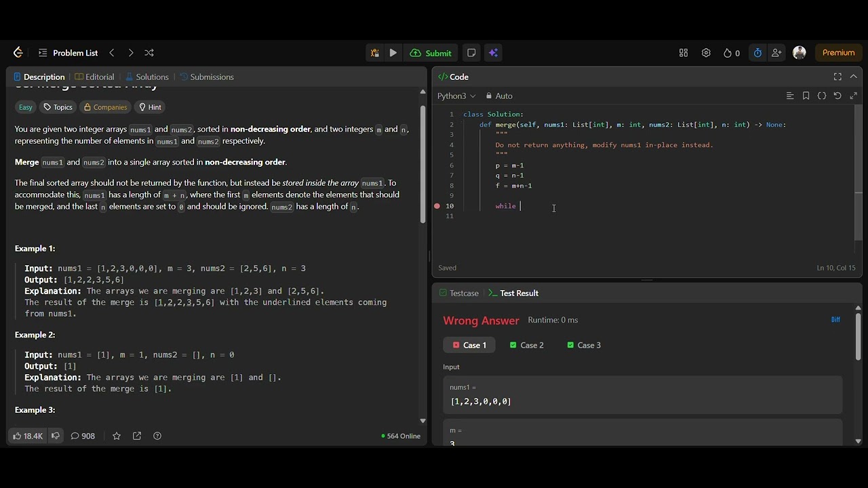Reset code to default icon
This screenshot has width=868, height=488.
[x=837, y=96]
